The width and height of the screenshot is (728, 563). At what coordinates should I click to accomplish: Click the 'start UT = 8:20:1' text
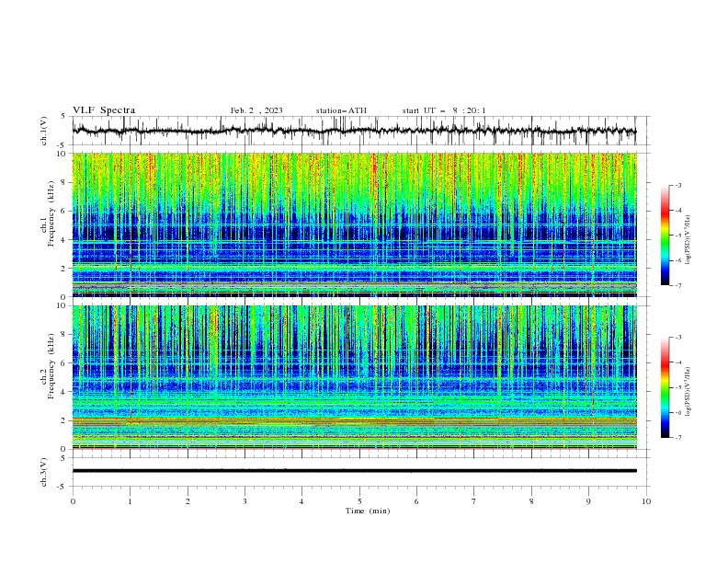pos(444,110)
